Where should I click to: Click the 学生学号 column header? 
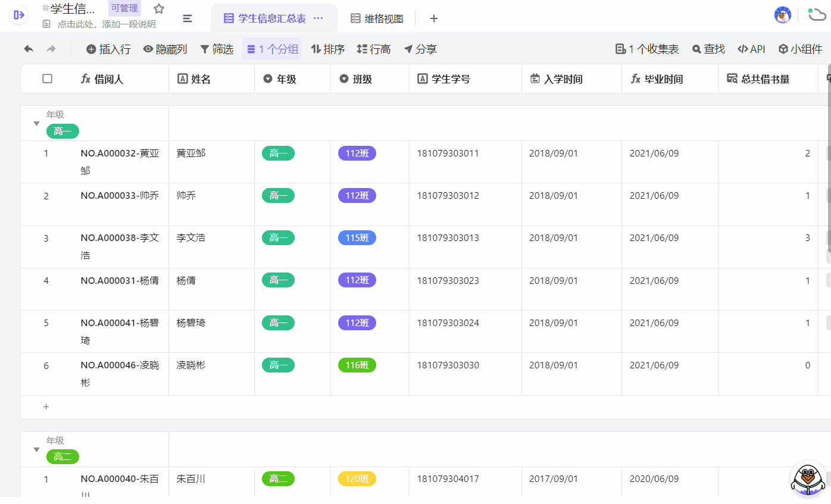[466, 79]
